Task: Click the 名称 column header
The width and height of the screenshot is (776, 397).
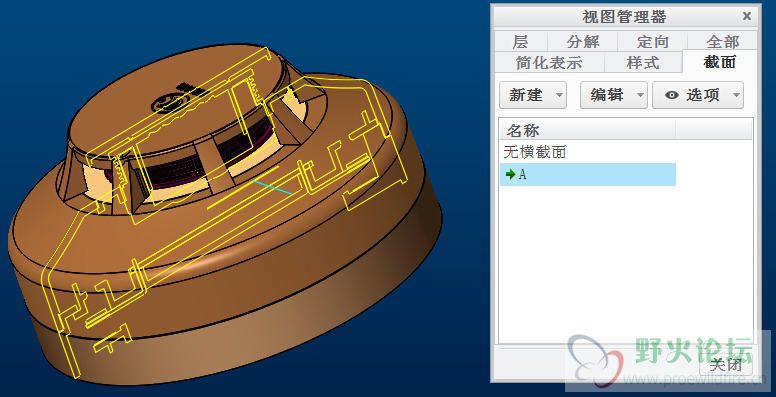Action: click(x=587, y=131)
